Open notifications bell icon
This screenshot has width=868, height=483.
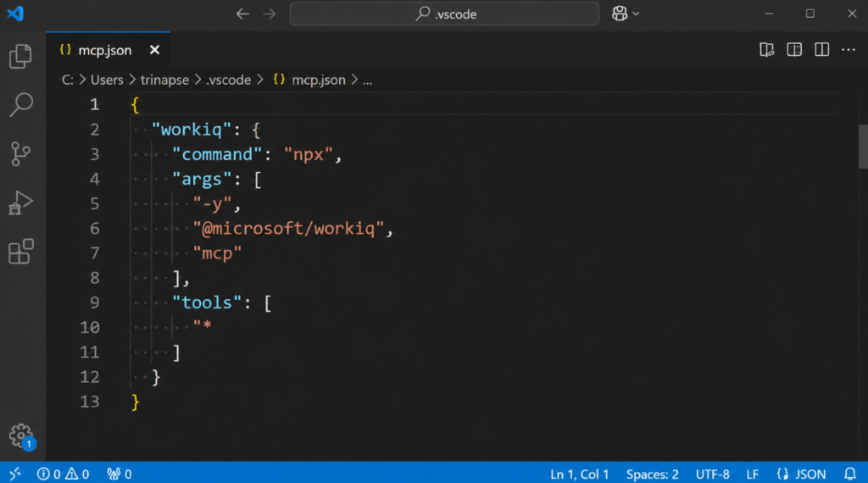(849, 475)
